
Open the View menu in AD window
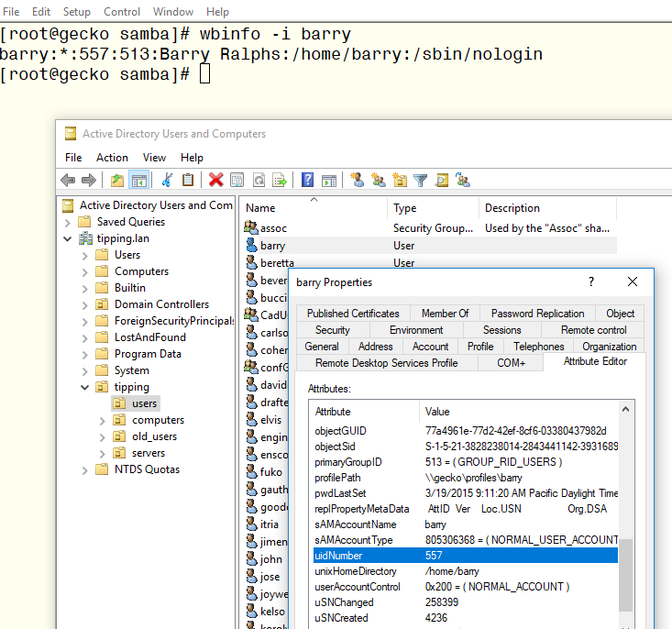click(154, 158)
